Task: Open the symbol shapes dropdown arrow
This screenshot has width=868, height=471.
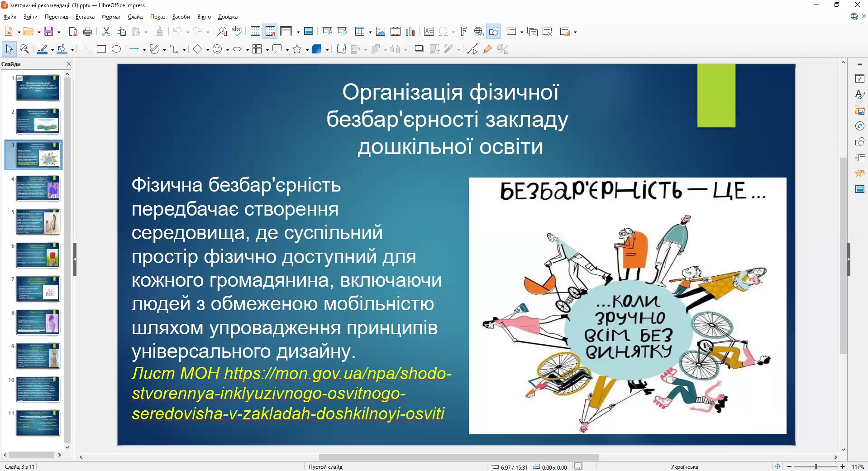Action: click(x=227, y=49)
